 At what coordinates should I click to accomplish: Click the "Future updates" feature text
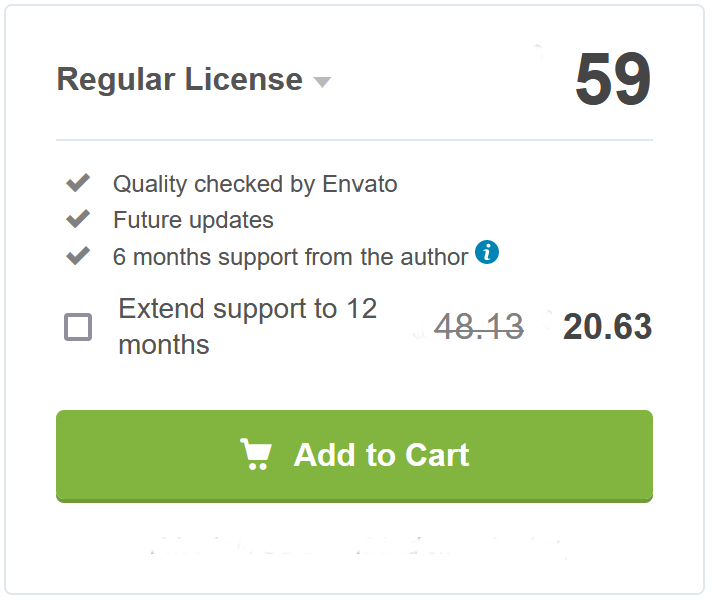click(x=193, y=220)
